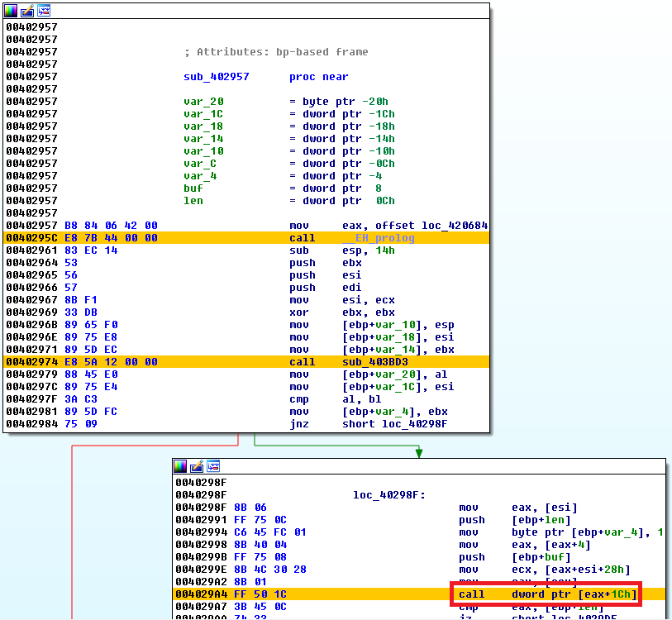
Task: Click the green true-branch arrow head
Action: pos(418,452)
